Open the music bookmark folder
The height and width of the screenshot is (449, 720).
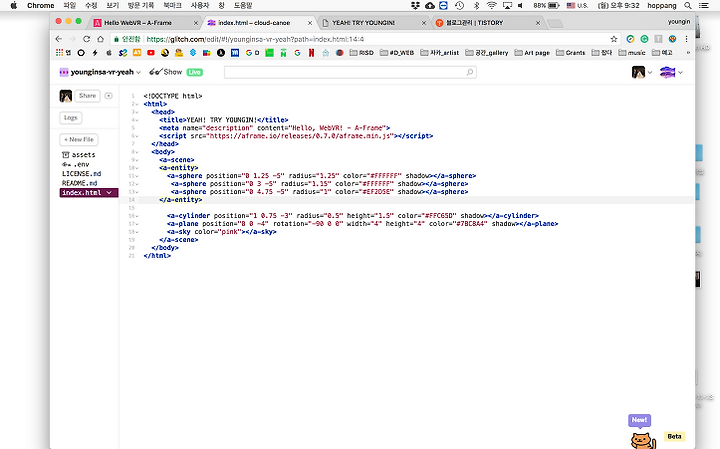632,53
